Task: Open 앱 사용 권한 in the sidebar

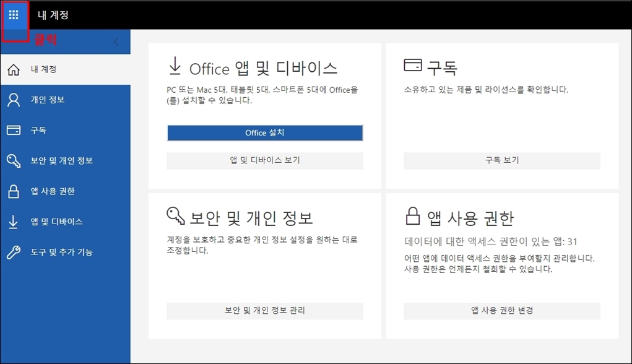Action: pyautogui.click(x=65, y=191)
